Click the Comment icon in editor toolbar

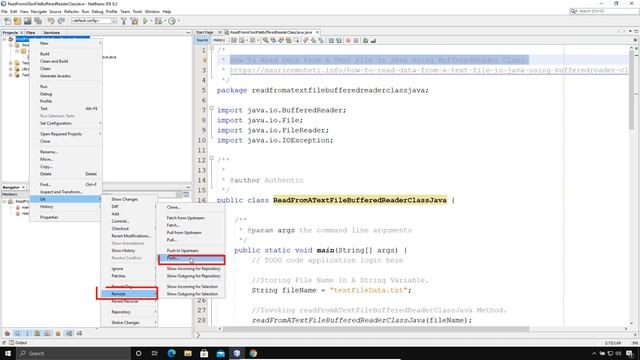[366, 40]
